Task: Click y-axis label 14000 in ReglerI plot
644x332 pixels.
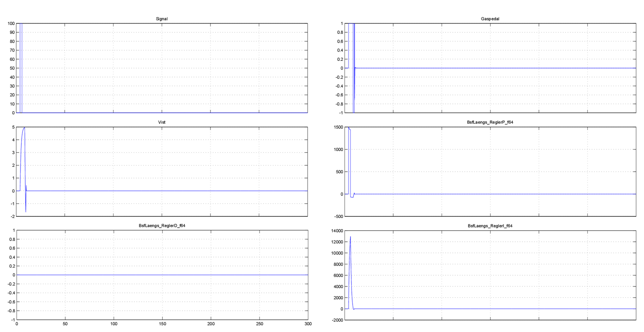Action: tap(336, 231)
